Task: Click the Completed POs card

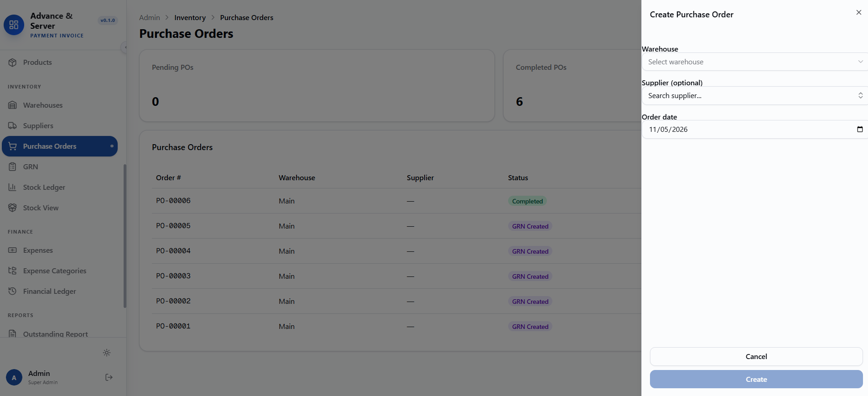Action: pos(572,86)
